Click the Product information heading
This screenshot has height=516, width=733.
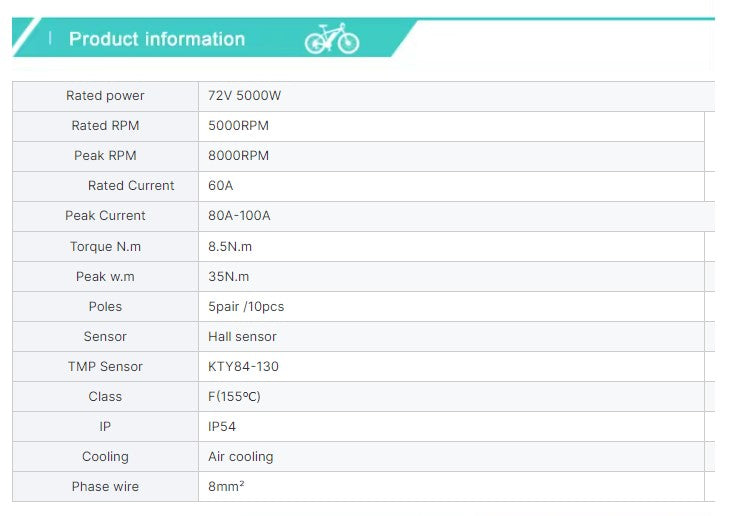157,39
